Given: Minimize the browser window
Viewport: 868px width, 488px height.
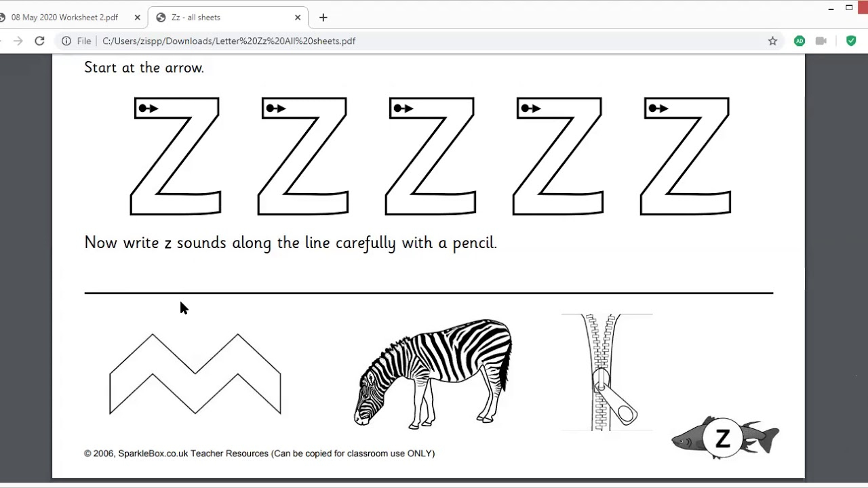Looking at the screenshot, I should (x=831, y=8).
